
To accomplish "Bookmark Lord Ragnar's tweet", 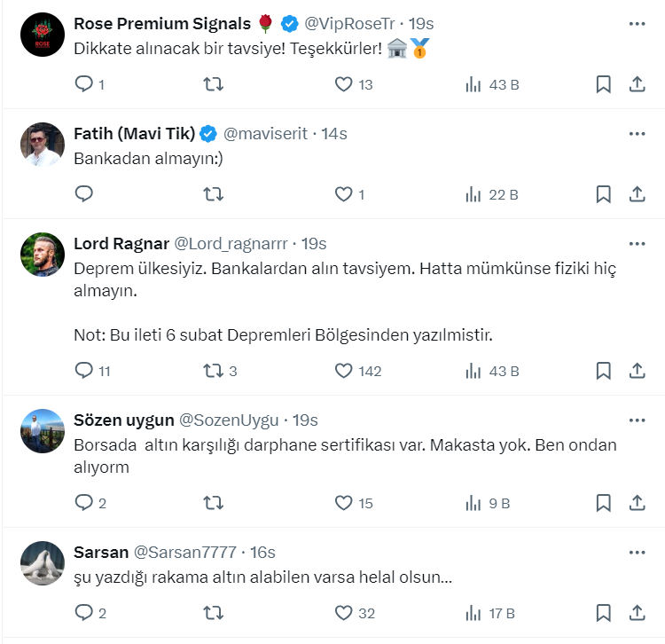I will [x=603, y=371].
